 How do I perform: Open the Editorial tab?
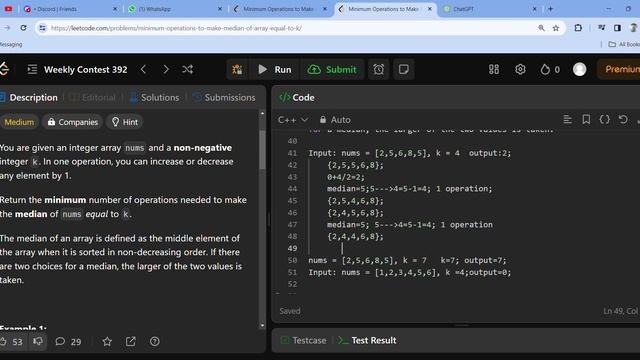93,98
